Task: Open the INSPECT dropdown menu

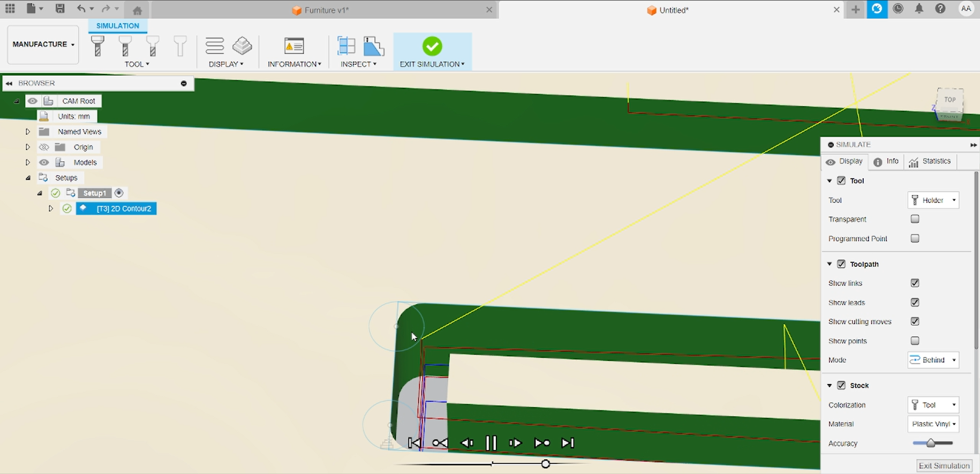Action: [x=359, y=64]
